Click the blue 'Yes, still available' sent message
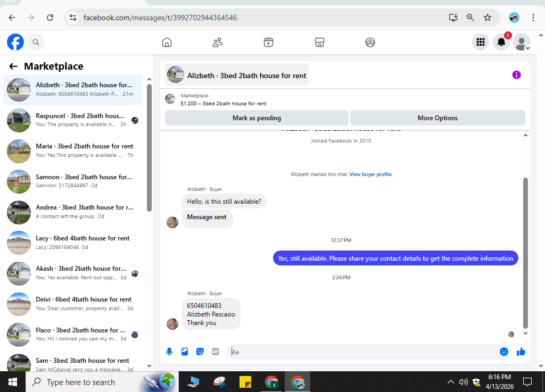The image size is (545, 392). [x=395, y=258]
